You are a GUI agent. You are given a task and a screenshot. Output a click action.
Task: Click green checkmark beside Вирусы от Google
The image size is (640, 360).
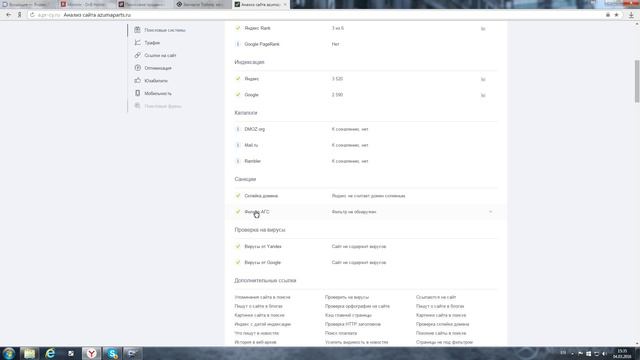coord(238,262)
